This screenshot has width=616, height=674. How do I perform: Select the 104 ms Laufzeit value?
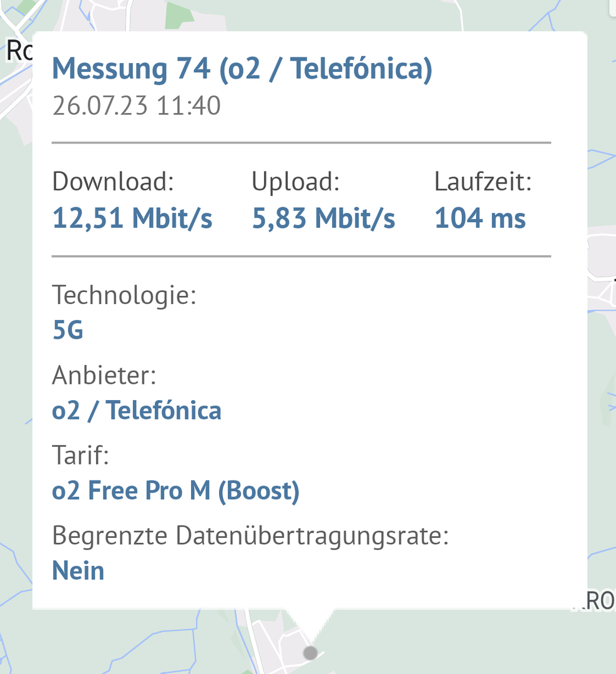480,219
